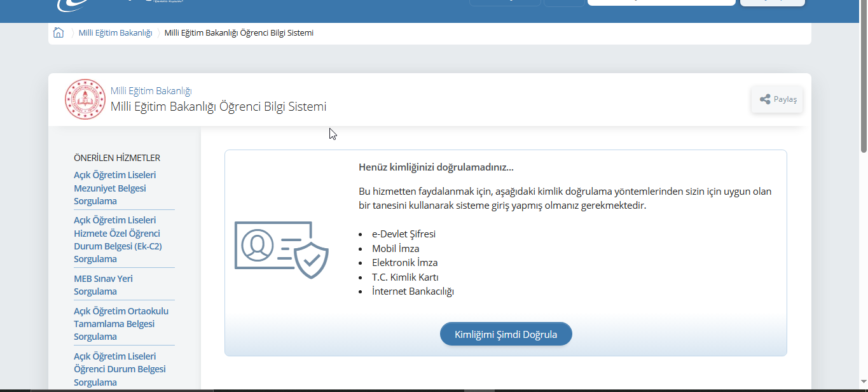The image size is (868, 392).
Task: Click the Paylaş share button
Action: (x=777, y=99)
